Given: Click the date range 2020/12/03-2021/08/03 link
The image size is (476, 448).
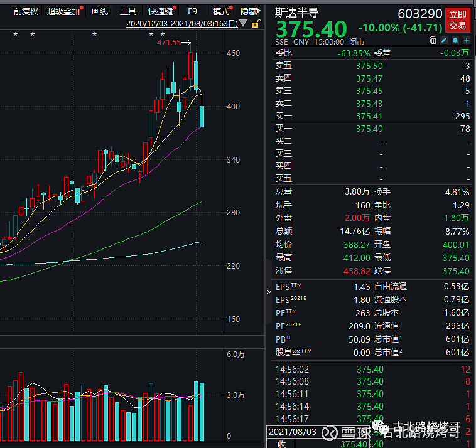Looking at the screenshot, I should 182,24.
